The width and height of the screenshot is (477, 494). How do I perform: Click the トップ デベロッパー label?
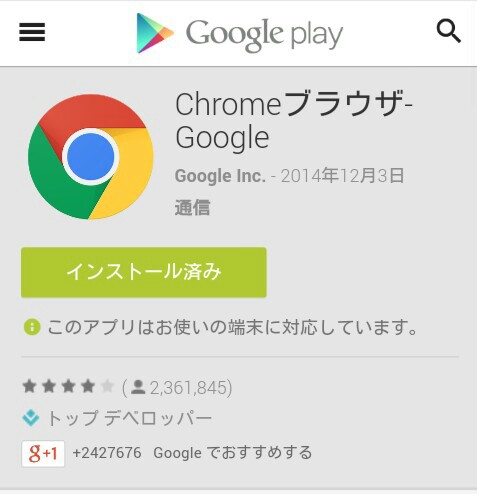(x=130, y=418)
